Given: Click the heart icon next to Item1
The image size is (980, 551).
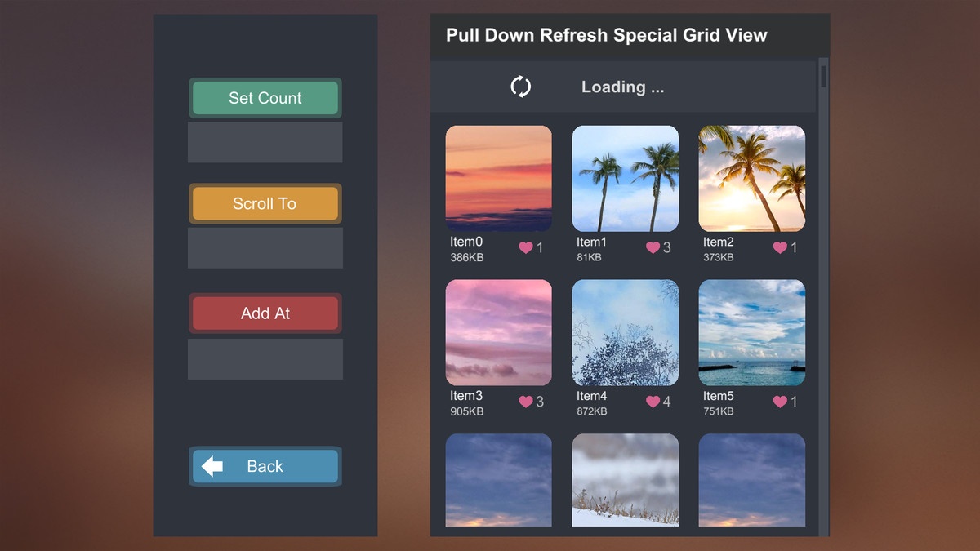Looking at the screenshot, I should 653,247.
